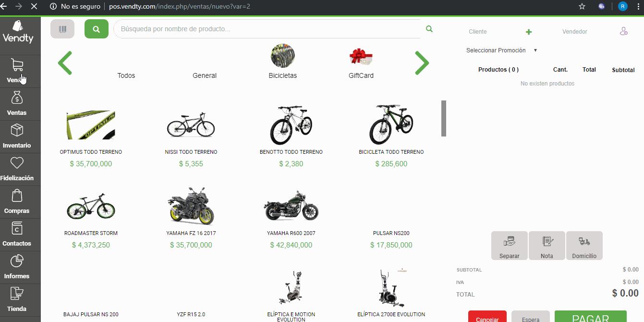Click BAJAJ PULSAR NS 200 product name

point(91,315)
